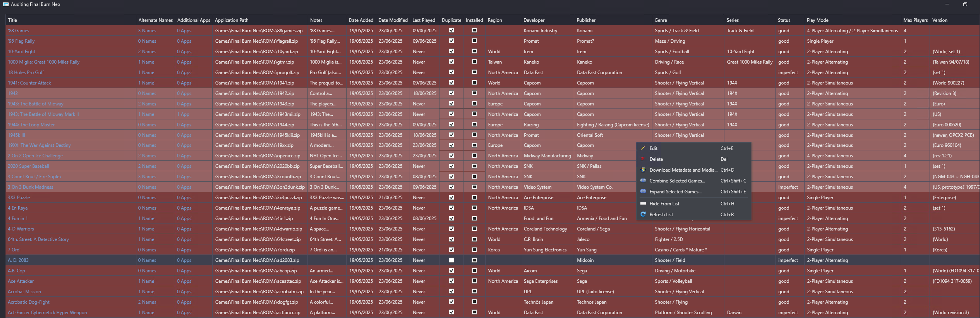
Task: Select the '1941: Counter Attack' title
Action: click(29, 83)
